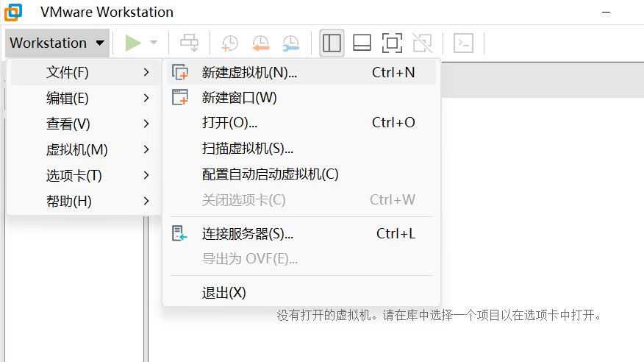Select 配置自动启动虚拟机(C) entry

[301, 174]
